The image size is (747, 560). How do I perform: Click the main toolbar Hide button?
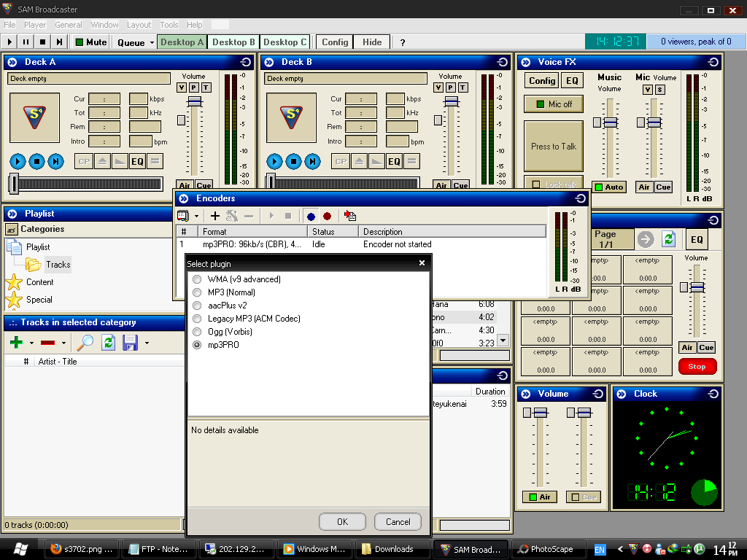(x=372, y=42)
